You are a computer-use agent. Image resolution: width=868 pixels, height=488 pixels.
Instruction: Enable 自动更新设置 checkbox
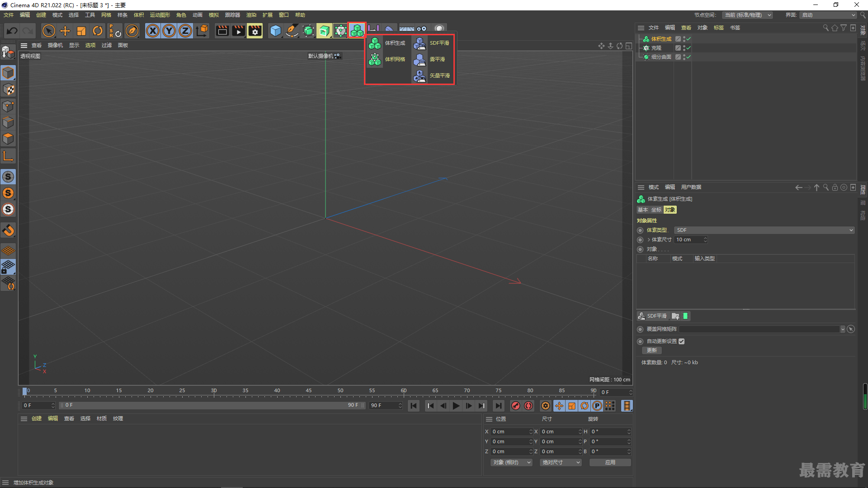point(682,341)
